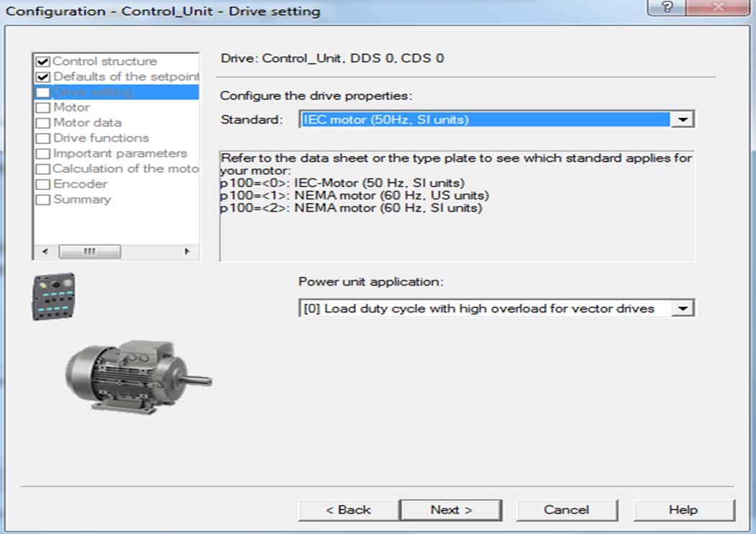Screen dimensions: 756x534
Task: Cancel the configuration wizard
Action: tap(566, 510)
